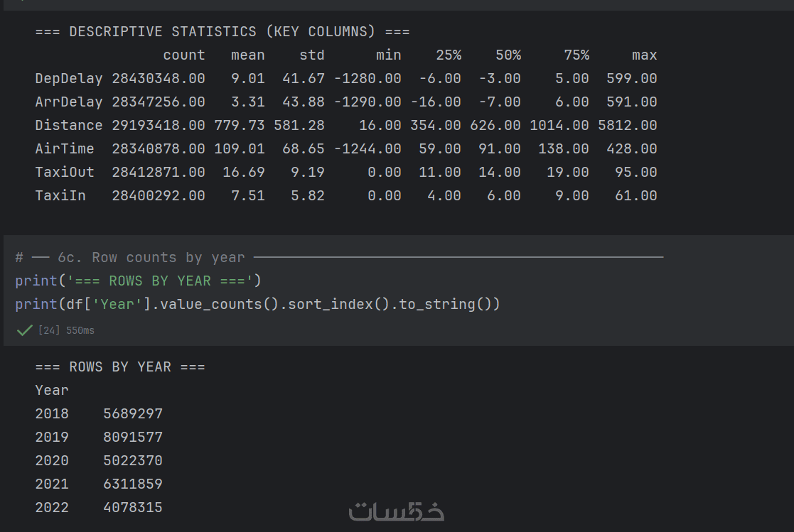The height and width of the screenshot is (532, 794).
Task: Click the print('=== ROWS BY YEAR ===') code line
Action: click(139, 281)
